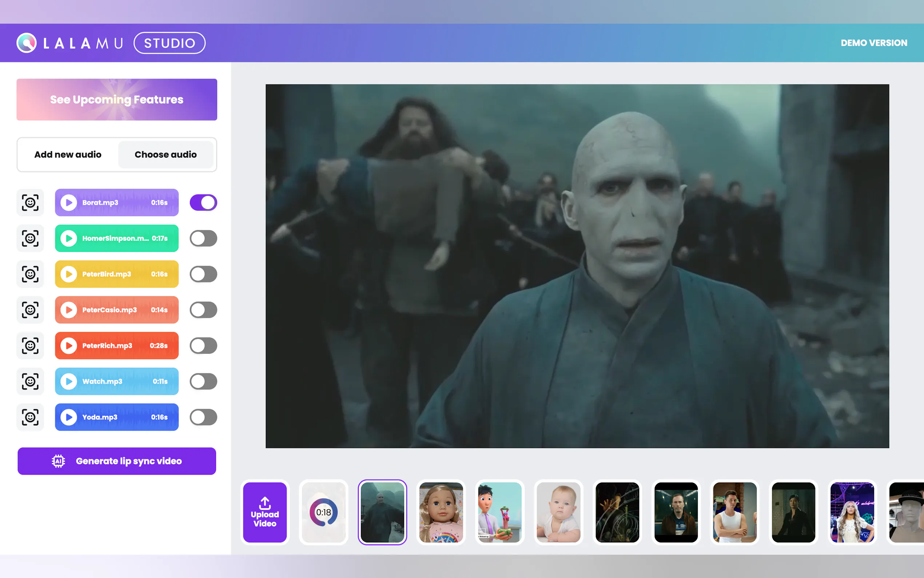Click face scan icon beside PeterRich.mp3

click(x=30, y=345)
